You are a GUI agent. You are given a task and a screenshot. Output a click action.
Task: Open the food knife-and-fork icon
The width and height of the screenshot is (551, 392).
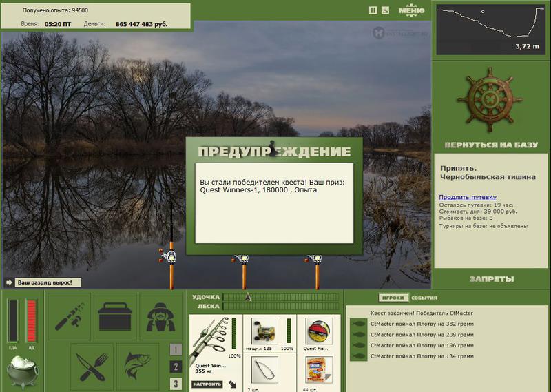click(x=92, y=367)
